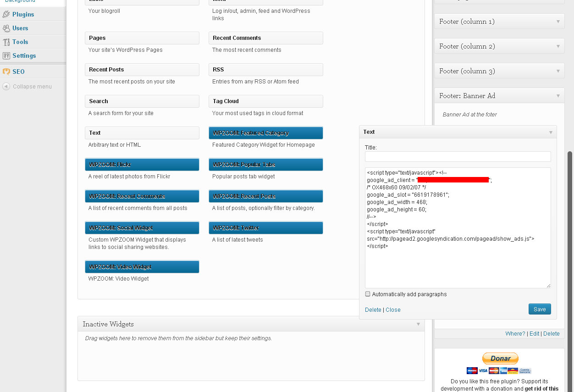574x392 pixels.
Task: Click the plug icon beside Plugins
Action: (x=6, y=14)
